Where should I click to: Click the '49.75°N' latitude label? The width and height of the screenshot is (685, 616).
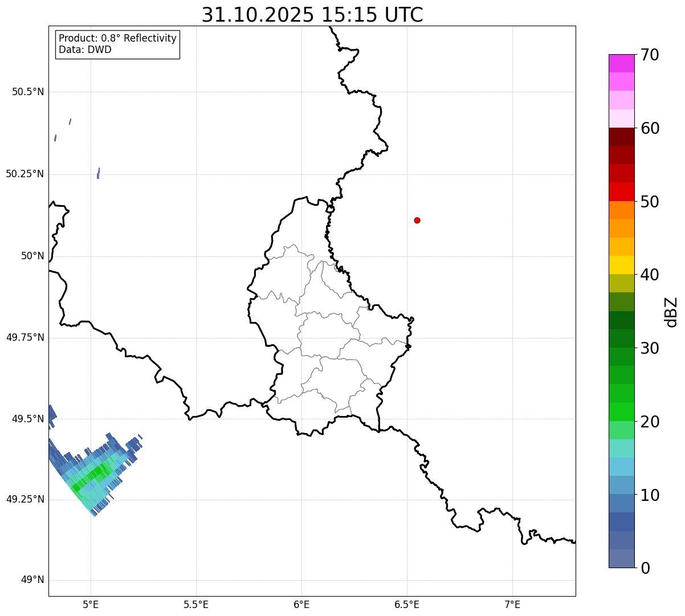[x=25, y=337]
